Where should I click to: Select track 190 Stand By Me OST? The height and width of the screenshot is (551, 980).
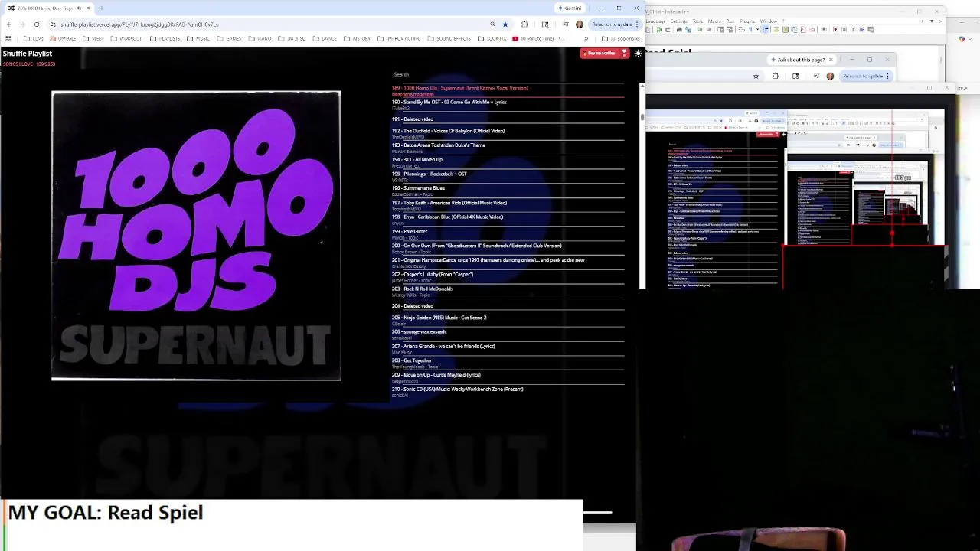tap(508, 105)
